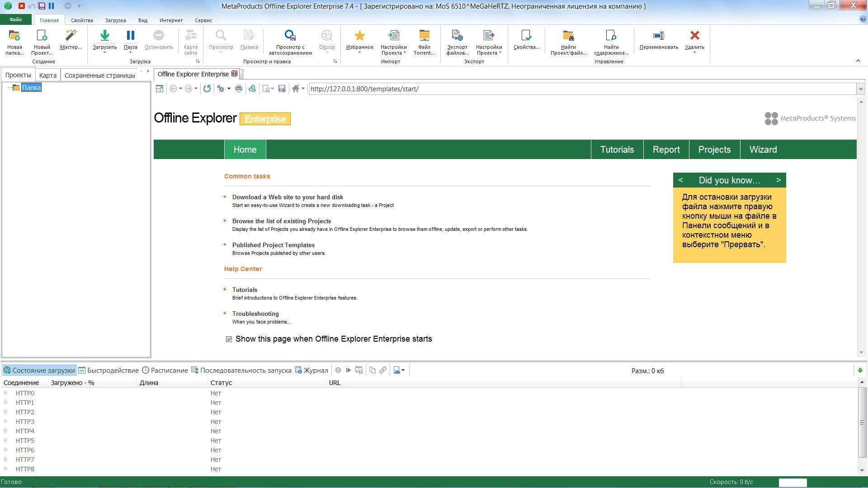Open Последовательность запуска tab
The width and height of the screenshot is (868, 488).
pyautogui.click(x=241, y=370)
